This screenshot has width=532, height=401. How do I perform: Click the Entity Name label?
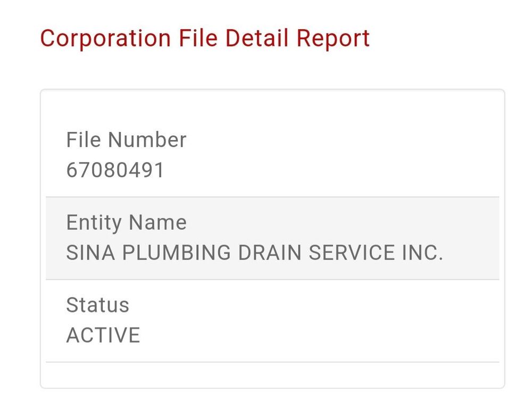point(126,223)
